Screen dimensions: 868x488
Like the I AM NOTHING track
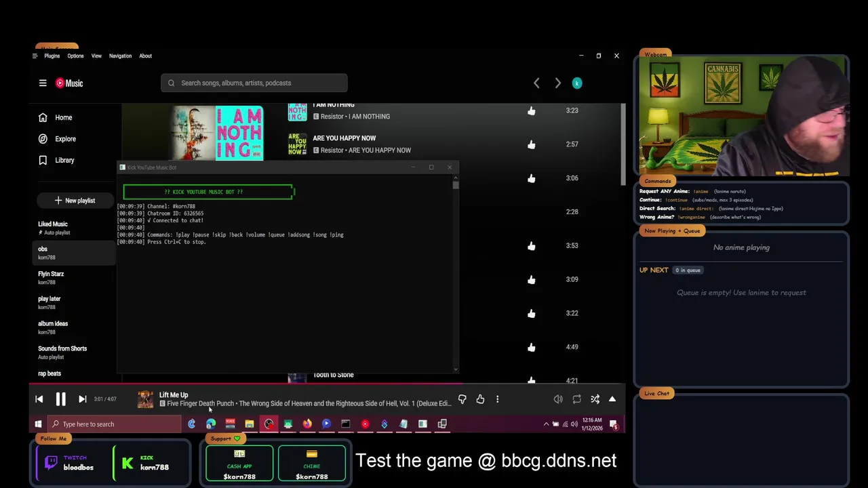[x=531, y=110]
